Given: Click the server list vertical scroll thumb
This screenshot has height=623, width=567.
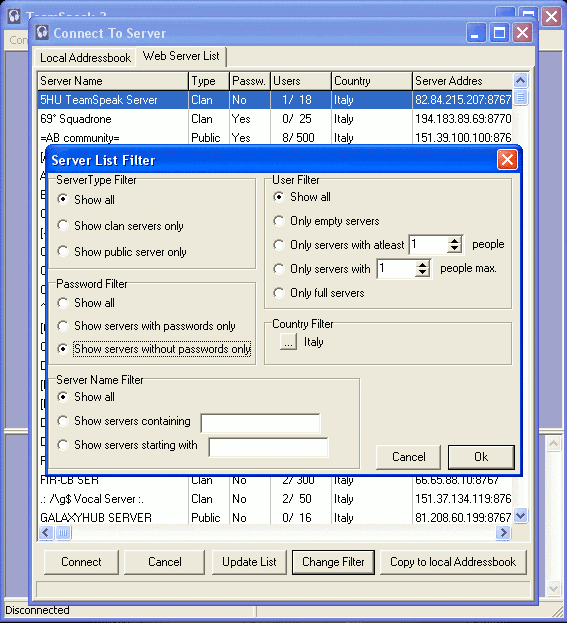Looking at the screenshot, I should pyautogui.click(x=521, y=97).
